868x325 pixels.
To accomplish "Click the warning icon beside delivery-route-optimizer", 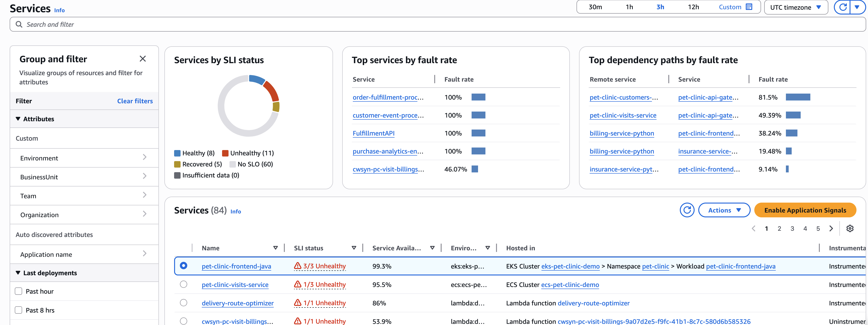I will [297, 303].
